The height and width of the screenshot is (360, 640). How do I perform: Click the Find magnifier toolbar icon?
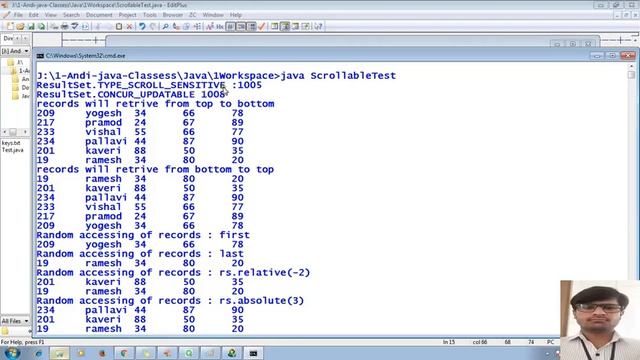(x=165, y=27)
